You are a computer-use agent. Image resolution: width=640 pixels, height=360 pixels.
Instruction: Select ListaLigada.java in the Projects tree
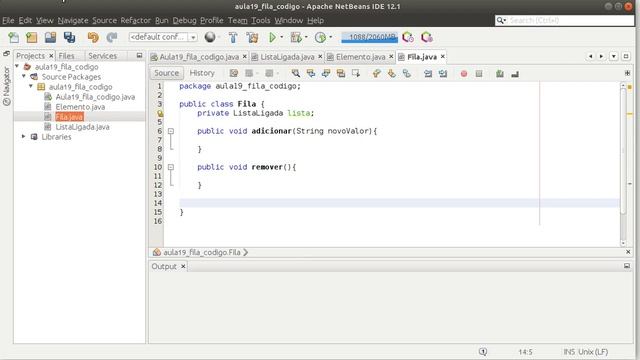[82, 127]
